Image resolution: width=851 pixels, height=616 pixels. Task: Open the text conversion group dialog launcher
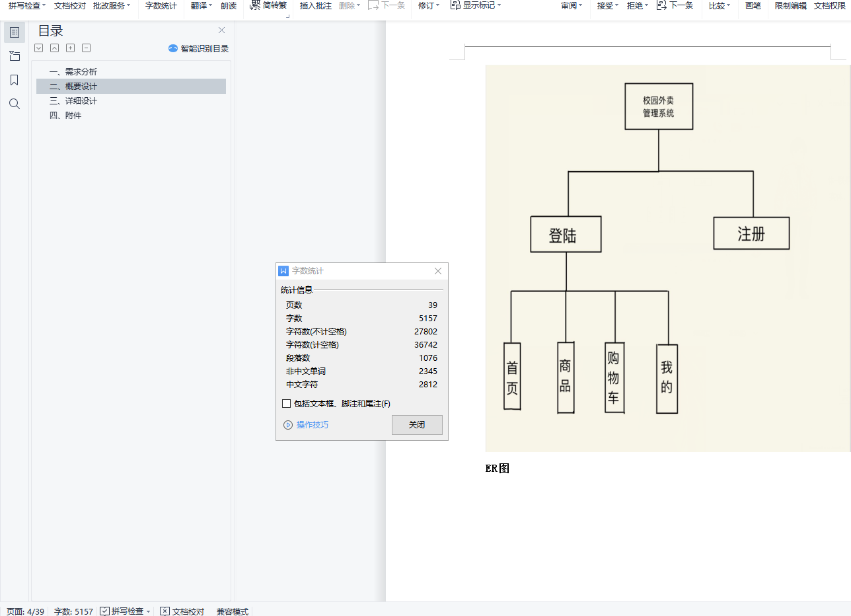pyautogui.click(x=288, y=15)
